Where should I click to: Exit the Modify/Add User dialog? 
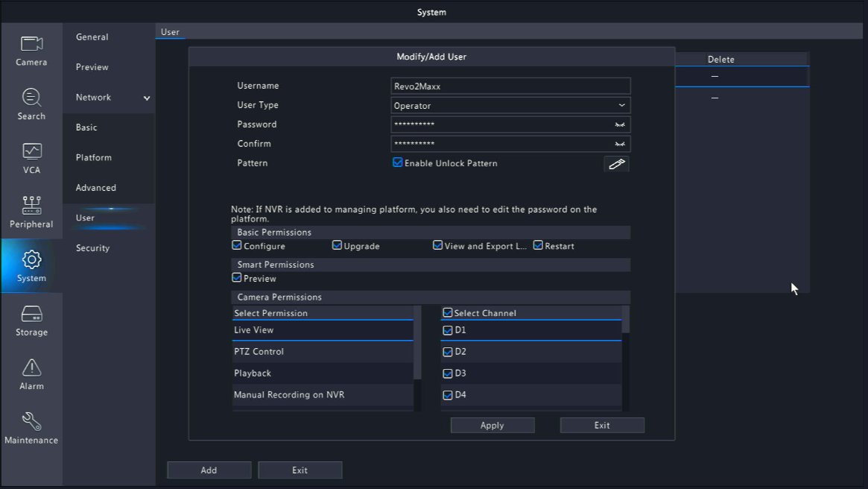click(x=602, y=426)
